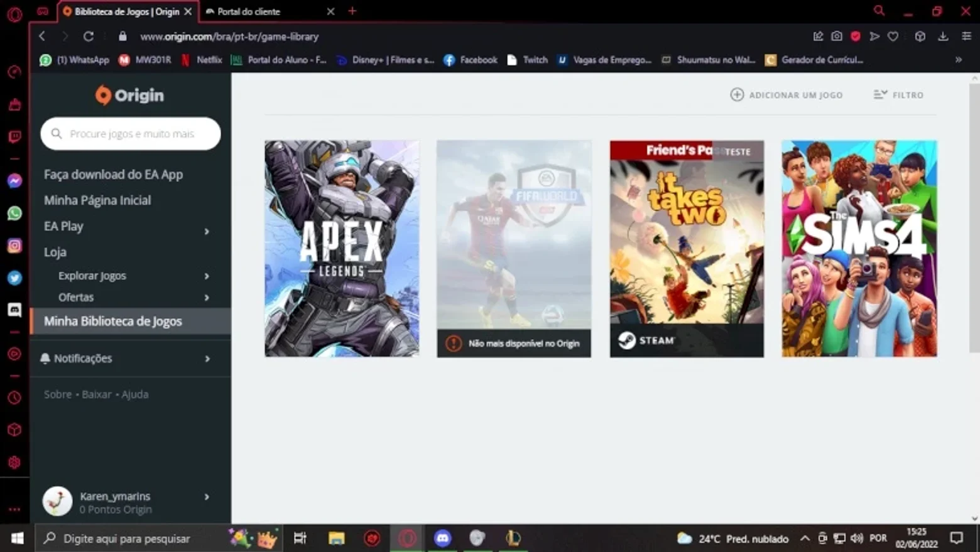The width and height of the screenshot is (980, 552).
Task: Take a snapshot with the camera icon
Action: tap(837, 36)
